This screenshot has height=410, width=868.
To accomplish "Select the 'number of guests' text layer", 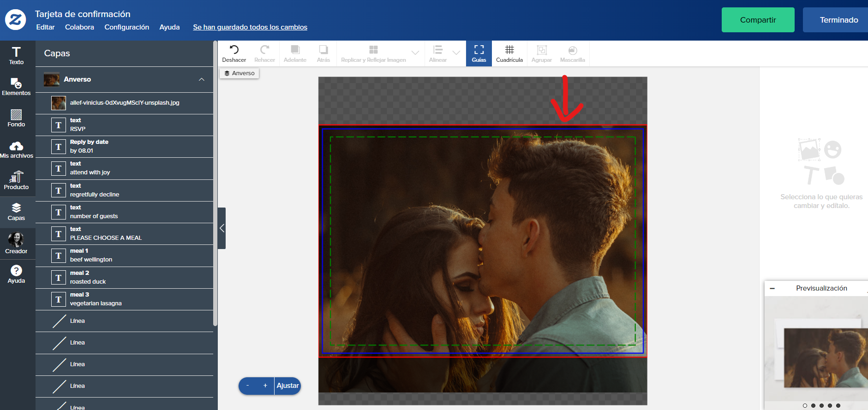I will click(124, 212).
